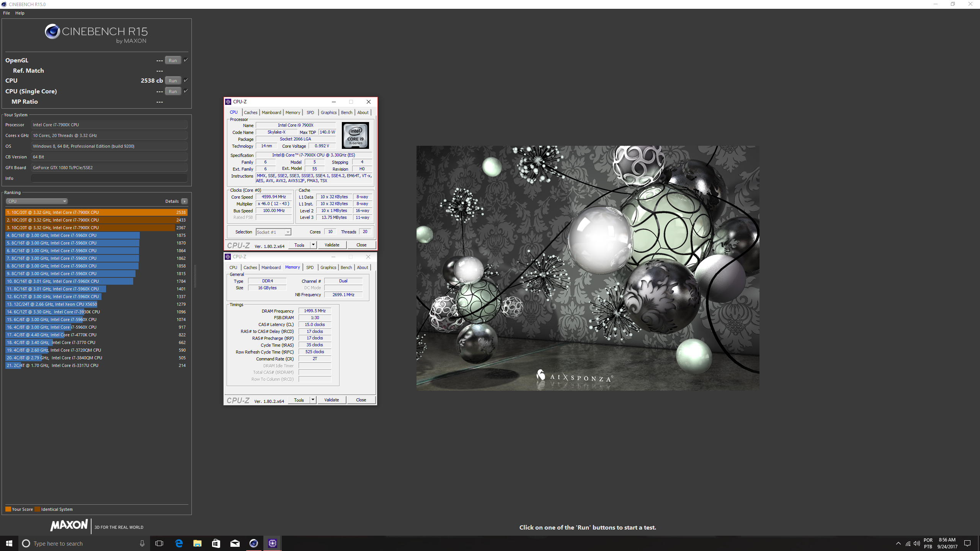
Task: Click the CPU-Z title bar icon in top window
Action: [x=228, y=102]
